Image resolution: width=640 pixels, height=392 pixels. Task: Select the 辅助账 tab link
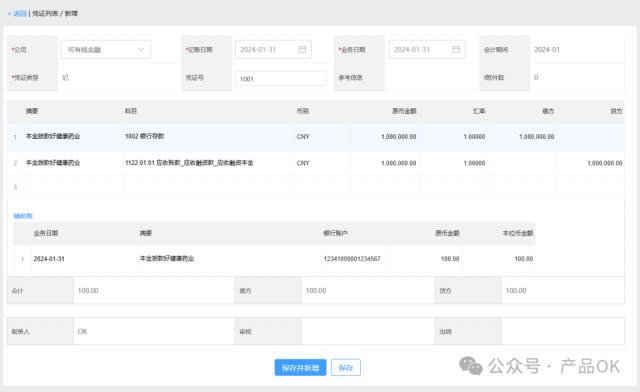(x=23, y=216)
